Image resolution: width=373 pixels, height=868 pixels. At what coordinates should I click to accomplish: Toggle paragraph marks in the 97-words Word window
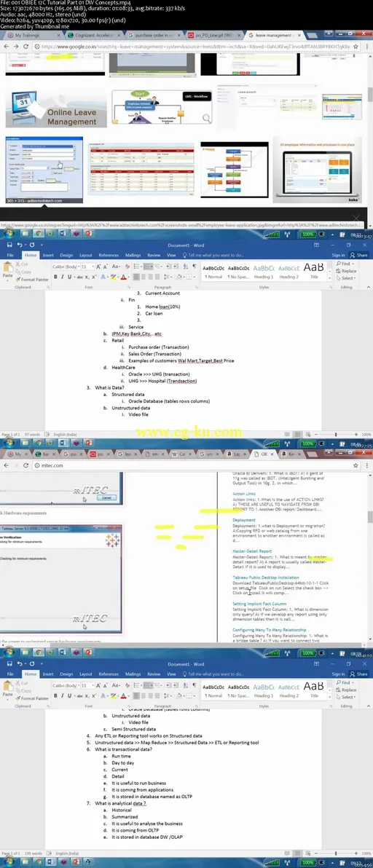tap(195, 267)
